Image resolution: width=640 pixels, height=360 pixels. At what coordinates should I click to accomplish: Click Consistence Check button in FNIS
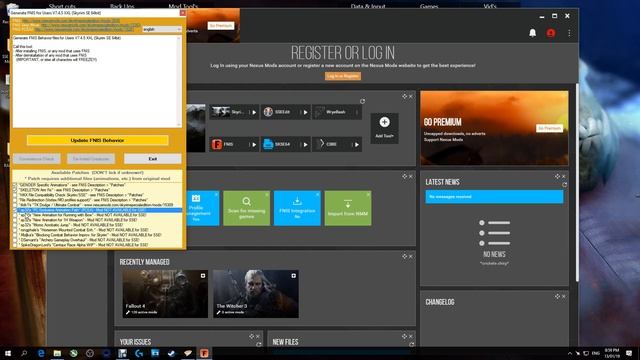click(36, 159)
